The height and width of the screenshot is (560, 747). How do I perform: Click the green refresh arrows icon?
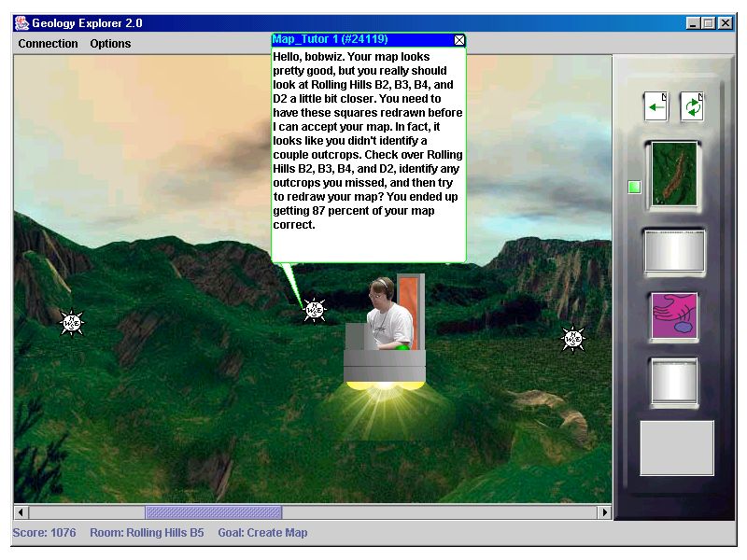coord(692,106)
